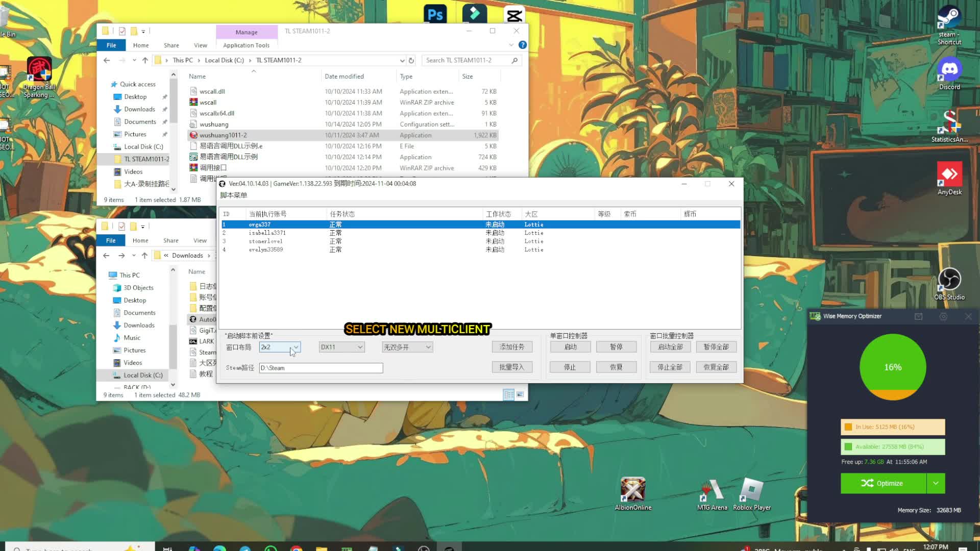Viewport: 980px width, 551px height.
Task: Expand the Optimize button dropdown arrow
Action: click(x=935, y=483)
